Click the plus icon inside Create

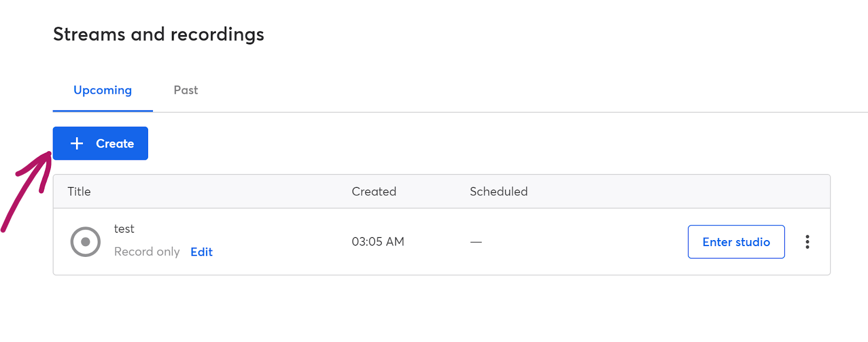(x=77, y=143)
